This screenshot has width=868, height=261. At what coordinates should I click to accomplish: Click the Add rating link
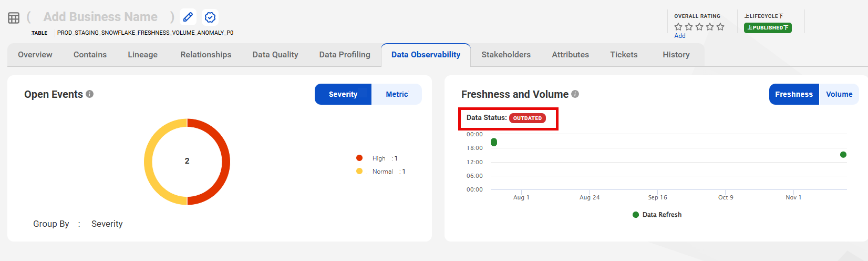[x=680, y=36]
